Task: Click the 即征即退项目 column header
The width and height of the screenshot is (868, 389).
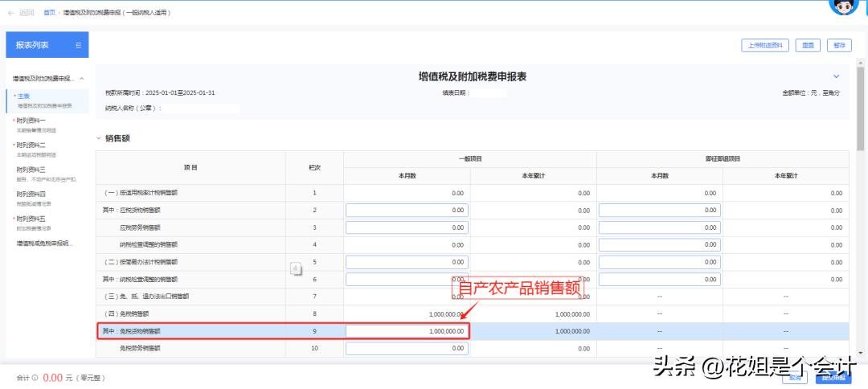Action: pos(723,159)
